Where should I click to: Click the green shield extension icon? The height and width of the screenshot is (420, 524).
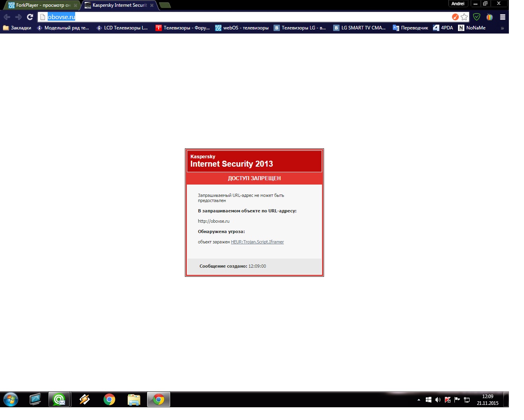[x=477, y=17]
